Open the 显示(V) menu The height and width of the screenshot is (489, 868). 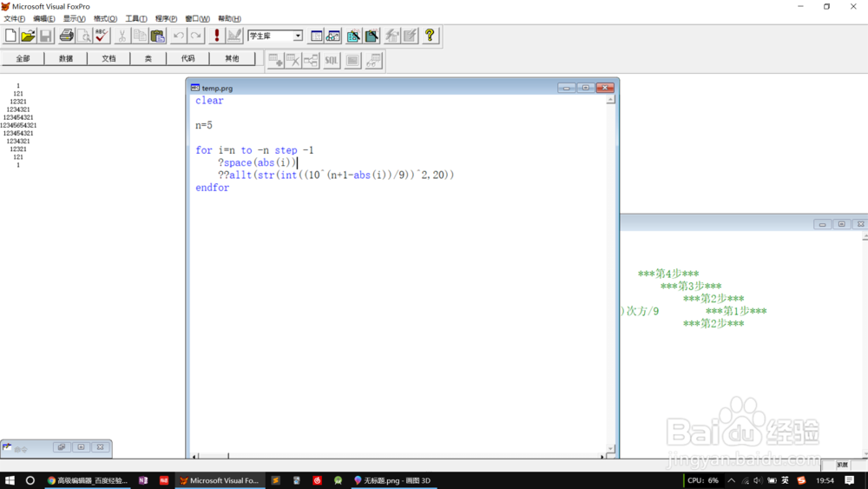tap(74, 18)
